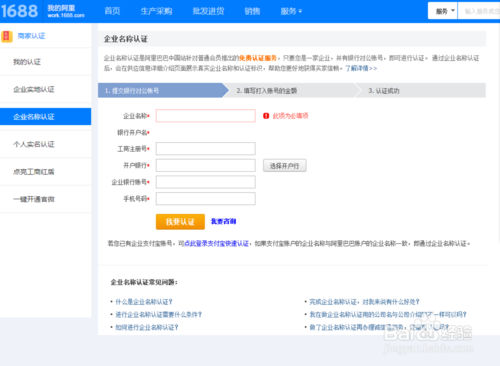The width and height of the screenshot is (500, 366).
Task: Click the 免费认证服务 orange text
Action: 258,58
